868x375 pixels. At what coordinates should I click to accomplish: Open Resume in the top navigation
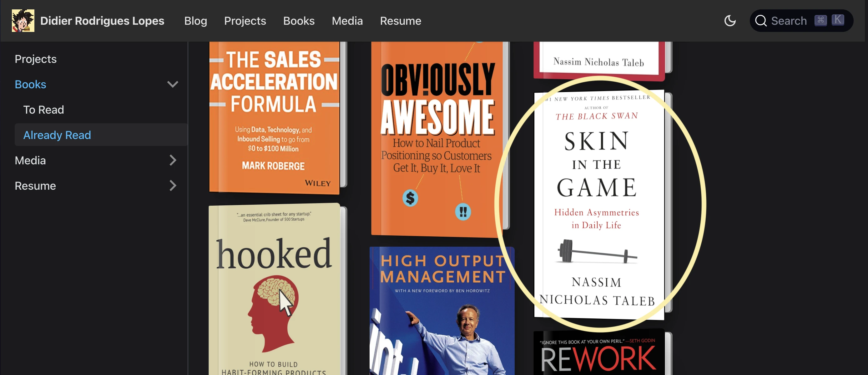[400, 21]
